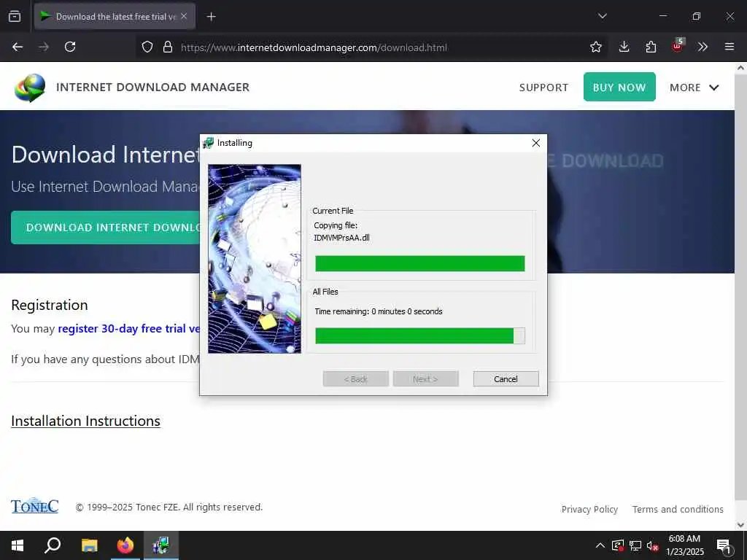Click the IDM globe logo
The image size is (747, 560).
click(x=29, y=87)
